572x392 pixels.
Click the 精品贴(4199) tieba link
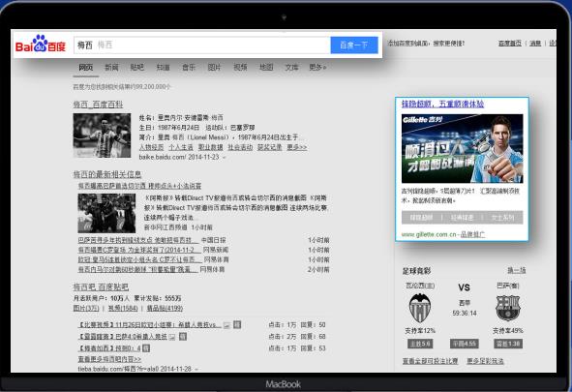165,308
